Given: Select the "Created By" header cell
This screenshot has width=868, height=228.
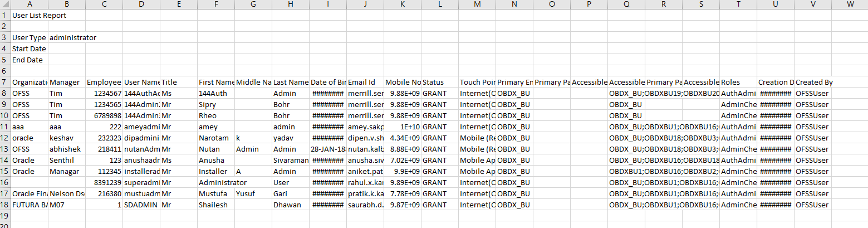Looking at the screenshot, I should (x=812, y=82).
